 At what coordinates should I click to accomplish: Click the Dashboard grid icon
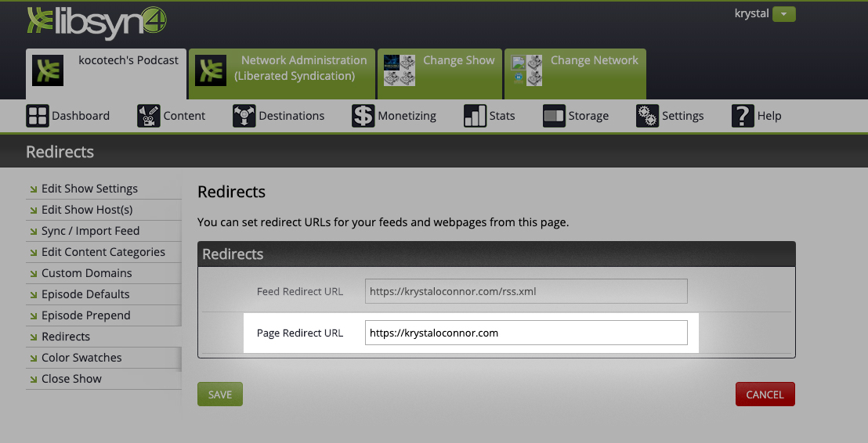coord(38,116)
